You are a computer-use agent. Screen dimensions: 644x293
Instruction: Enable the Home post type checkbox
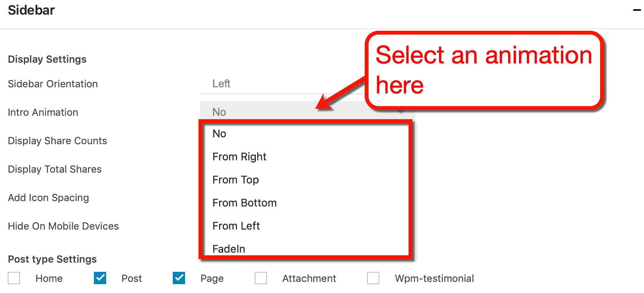[x=14, y=278]
